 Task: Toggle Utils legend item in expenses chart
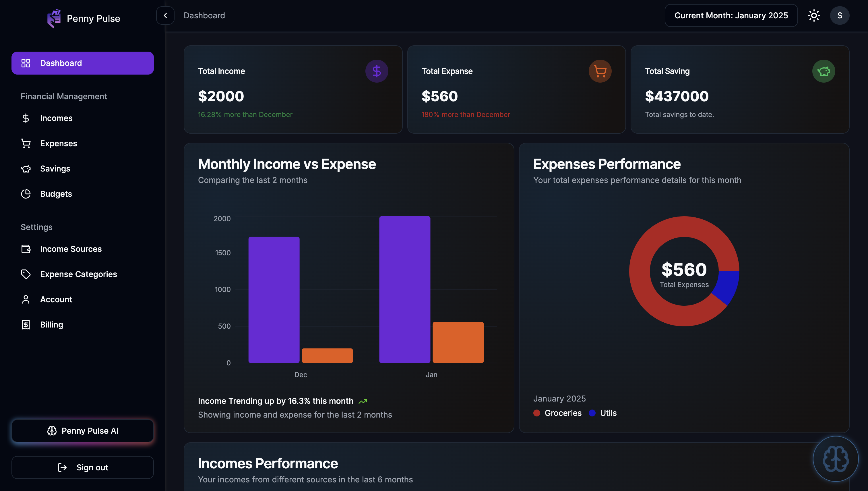pyautogui.click(x=603, y=413)
